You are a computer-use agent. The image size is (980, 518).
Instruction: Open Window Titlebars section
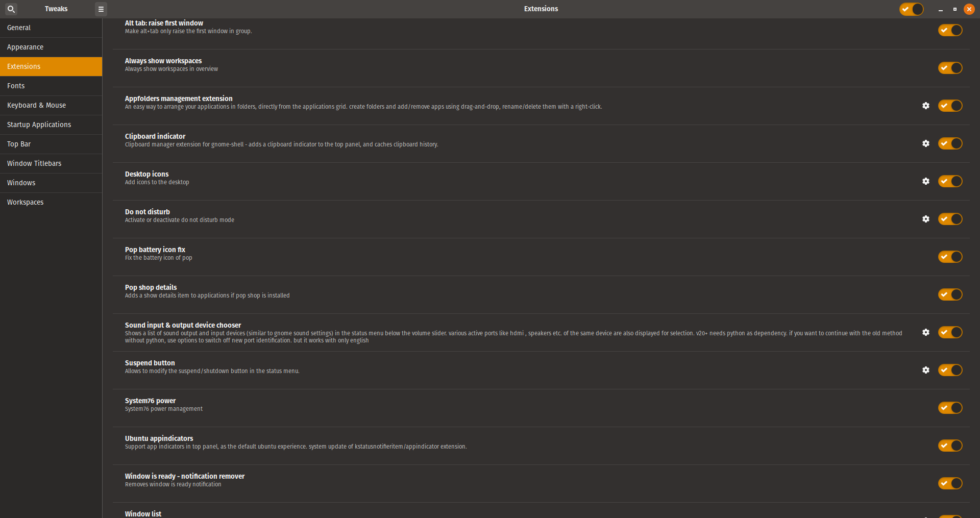coord(51,164)
